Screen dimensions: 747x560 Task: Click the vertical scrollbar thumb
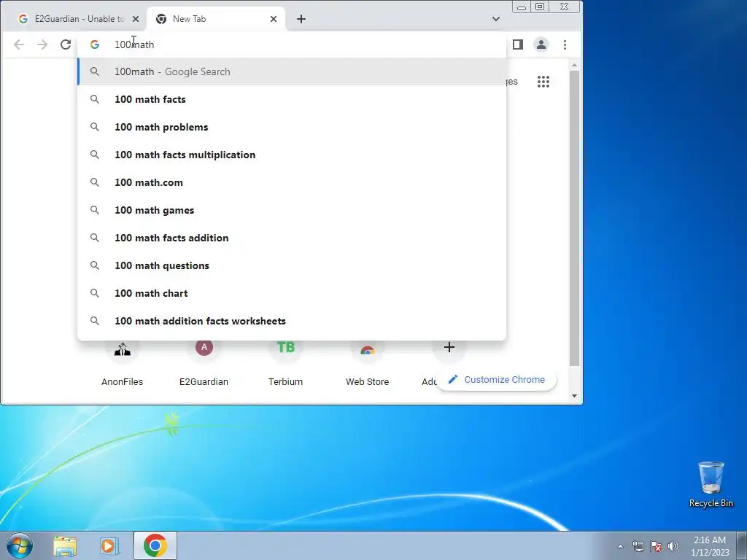coord(575,219)
